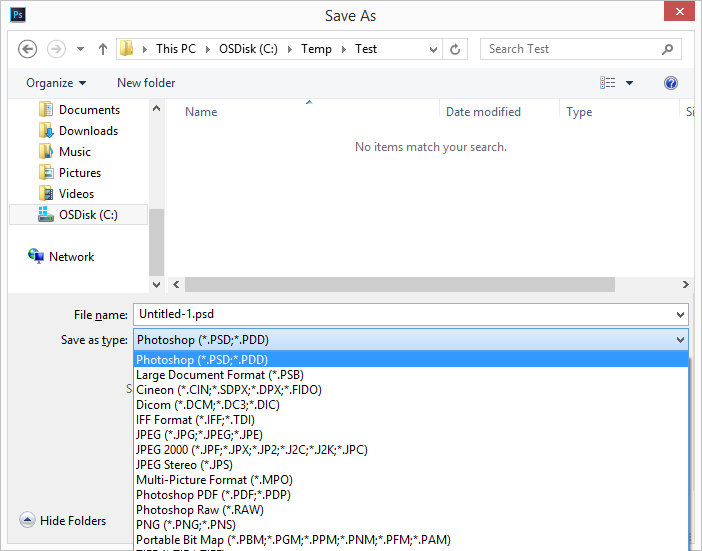The height and width of the screenshot is (551, 702).
Task: Expand chevron after OSDisk (C:) in path
Action: (290, 49)
